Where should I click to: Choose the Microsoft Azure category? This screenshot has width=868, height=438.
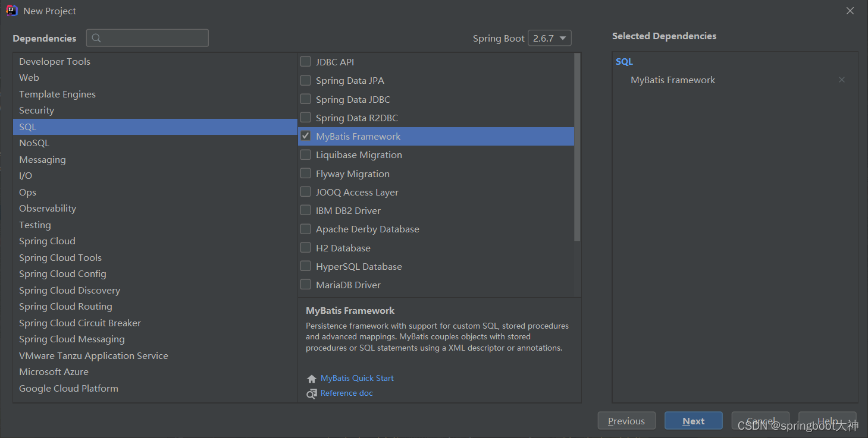click(x=155, y=372)
